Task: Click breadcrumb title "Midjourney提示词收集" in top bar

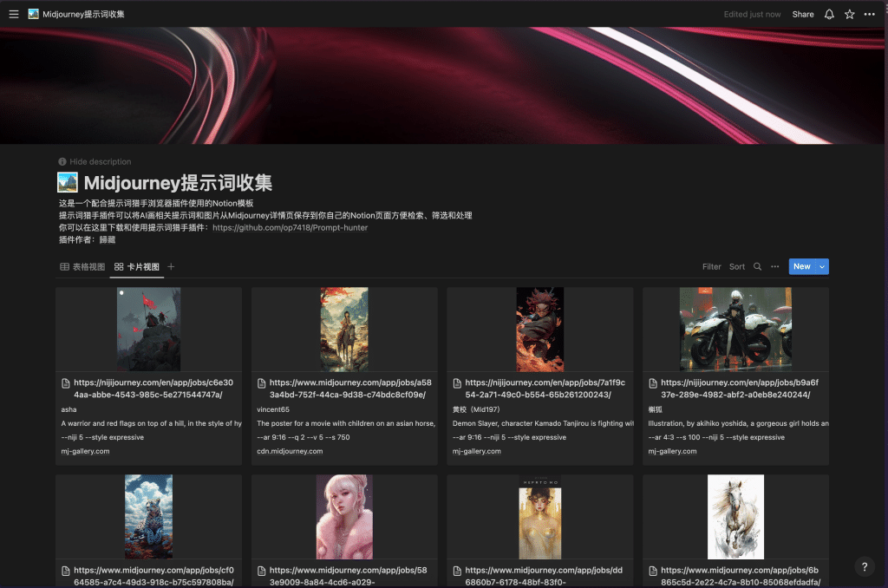Action: (x=83, y=14)
